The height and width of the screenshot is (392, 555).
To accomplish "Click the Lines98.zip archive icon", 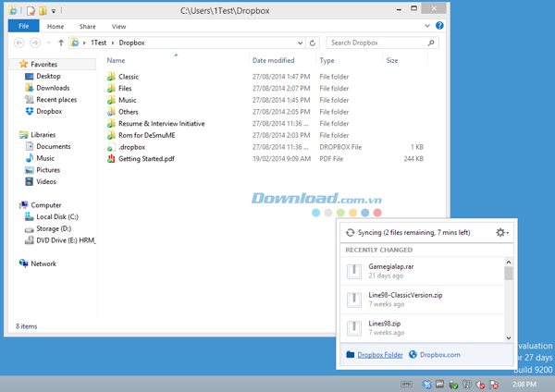I will [353, 327].
